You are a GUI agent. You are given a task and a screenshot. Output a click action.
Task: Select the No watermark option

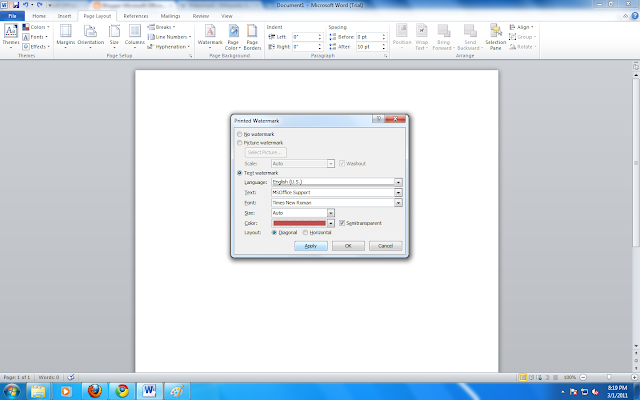pos(240,134)
